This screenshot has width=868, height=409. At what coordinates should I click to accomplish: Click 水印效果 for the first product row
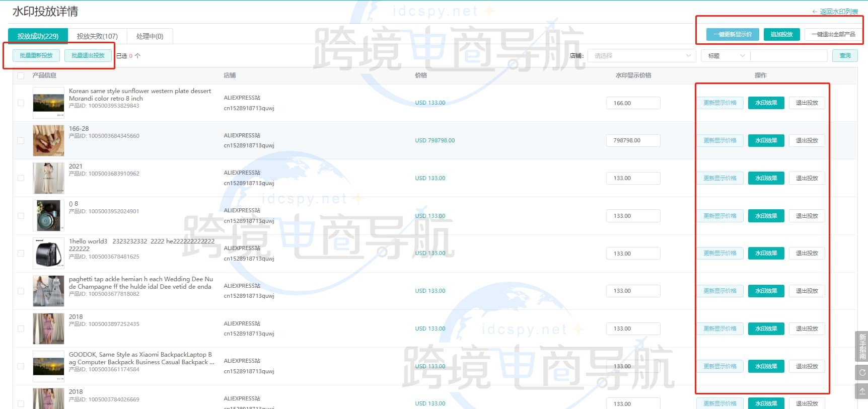coord(766,103)
